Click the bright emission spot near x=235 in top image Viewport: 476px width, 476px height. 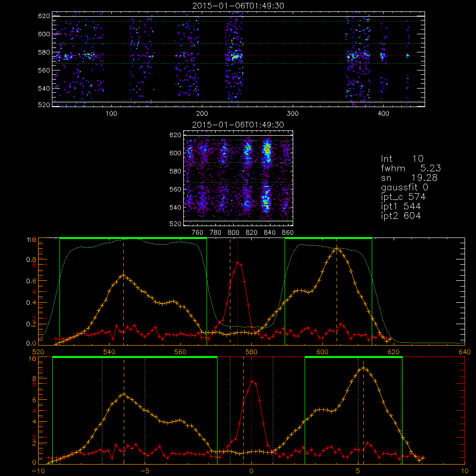point(236,56)
